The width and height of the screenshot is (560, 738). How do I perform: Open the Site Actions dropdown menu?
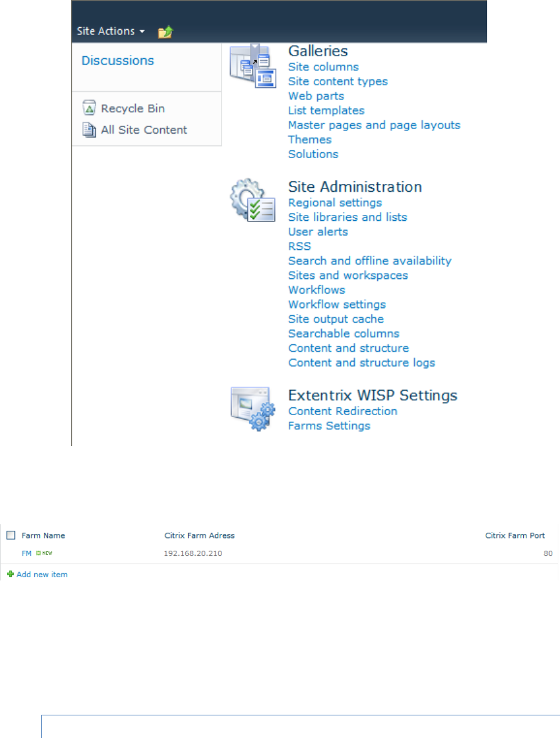pos(110,31)
